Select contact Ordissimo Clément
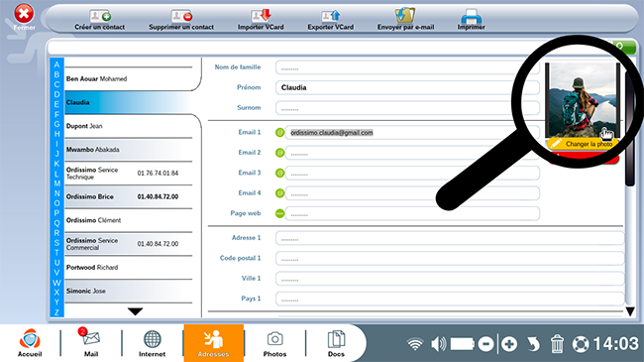 [x=129, y=220]
